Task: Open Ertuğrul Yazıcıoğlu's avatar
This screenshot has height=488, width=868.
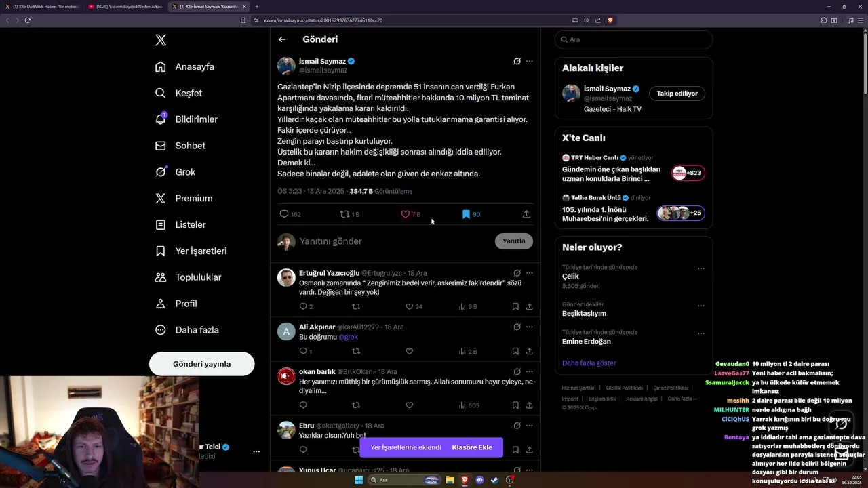Action: (x=286, y=277)
